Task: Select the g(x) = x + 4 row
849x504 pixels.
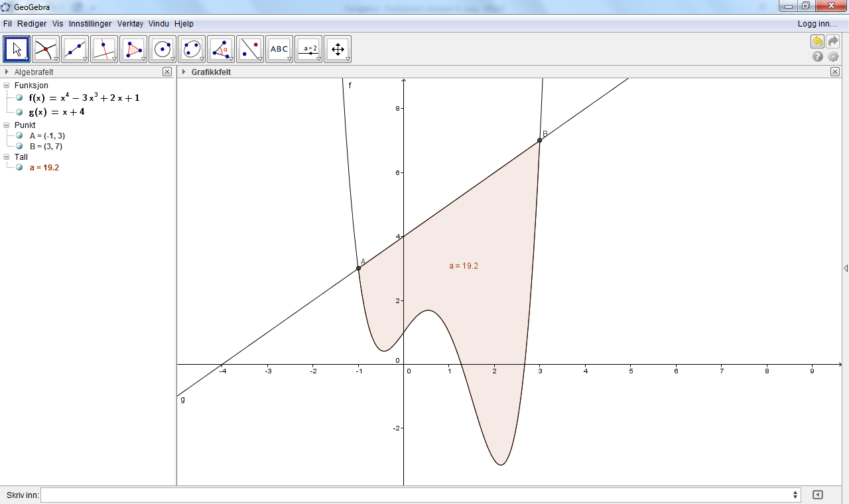Action: (x=56, y=112)
